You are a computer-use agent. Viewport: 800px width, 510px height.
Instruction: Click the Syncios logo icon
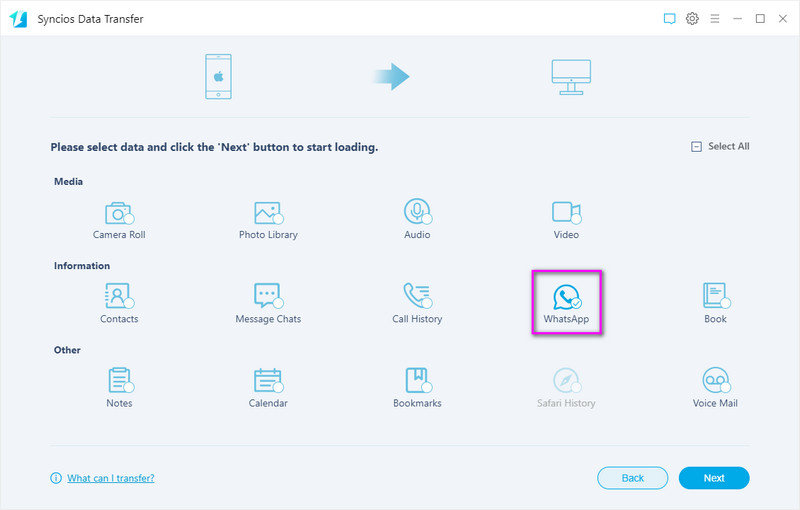point(18,19)
